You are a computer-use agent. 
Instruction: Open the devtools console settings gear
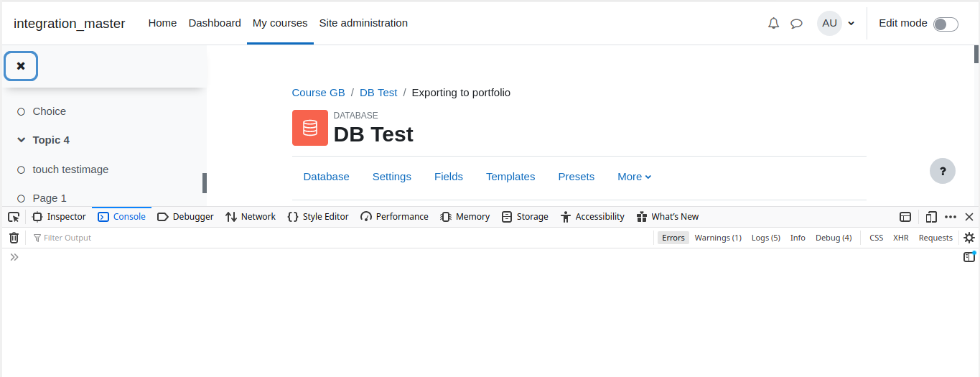click(x=969, y=238)
